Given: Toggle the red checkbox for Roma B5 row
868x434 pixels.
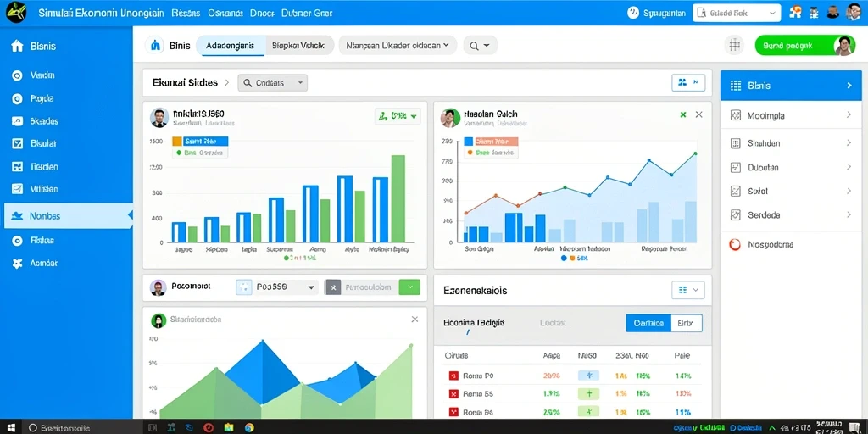Looking at the screenshot, I should (453, 394).
